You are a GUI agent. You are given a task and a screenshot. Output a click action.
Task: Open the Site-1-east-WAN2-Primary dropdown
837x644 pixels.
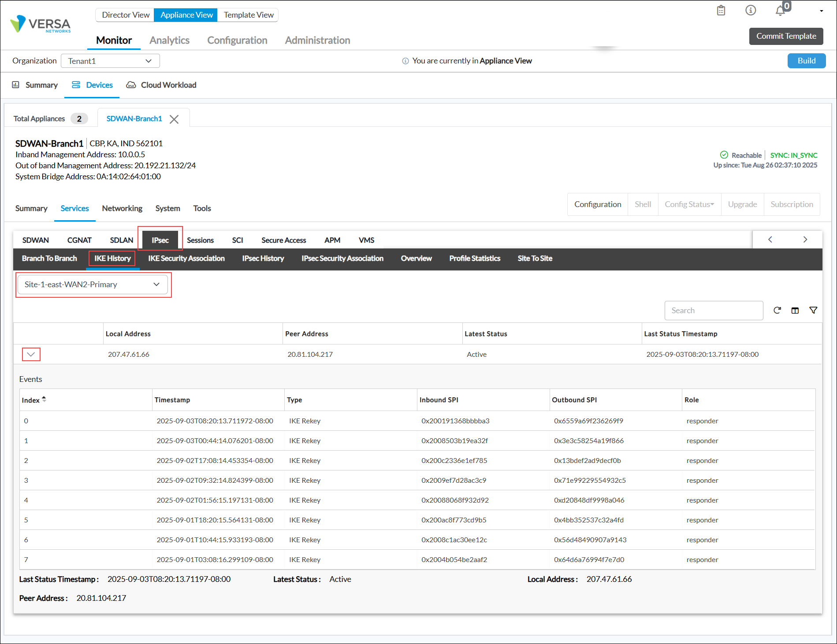93,285
